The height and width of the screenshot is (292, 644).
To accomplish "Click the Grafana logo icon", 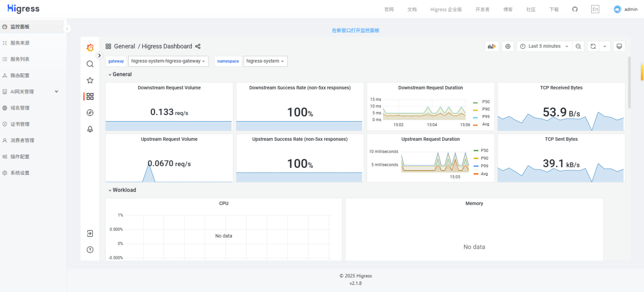I will point(90,48).
